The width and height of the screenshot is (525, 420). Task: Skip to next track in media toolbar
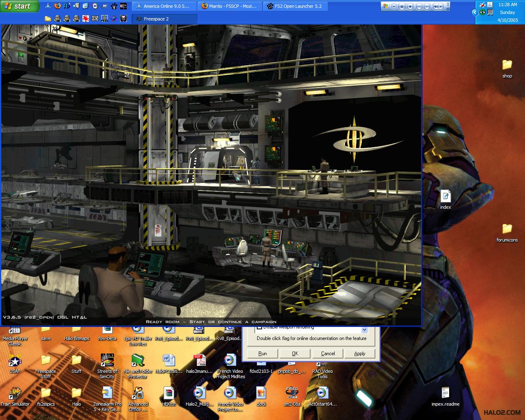pos(427,6)
